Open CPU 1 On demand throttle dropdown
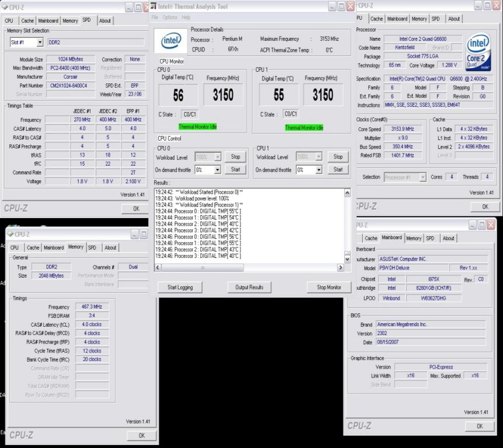The height and width of the screenshot is (448, 503). click(319, 170)
